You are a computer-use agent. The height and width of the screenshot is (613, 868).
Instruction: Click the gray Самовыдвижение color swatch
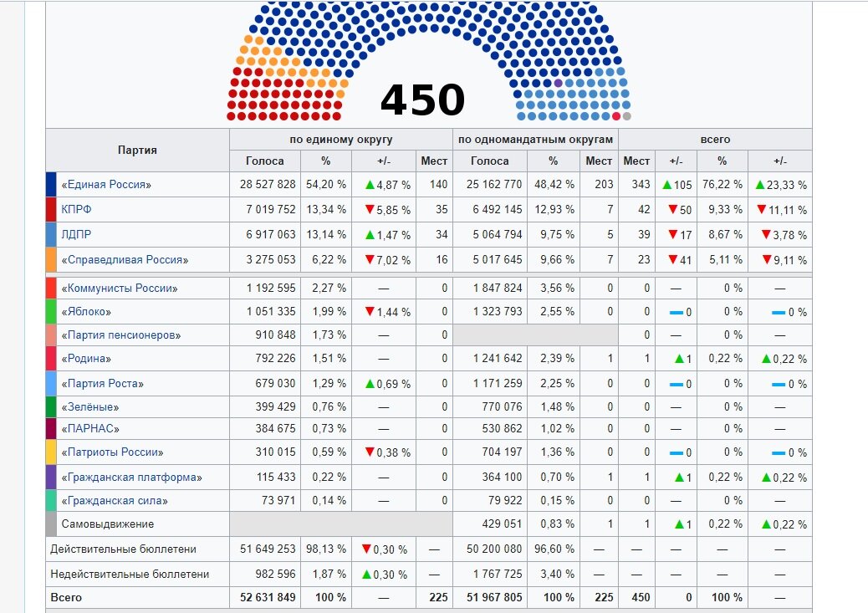51,524
